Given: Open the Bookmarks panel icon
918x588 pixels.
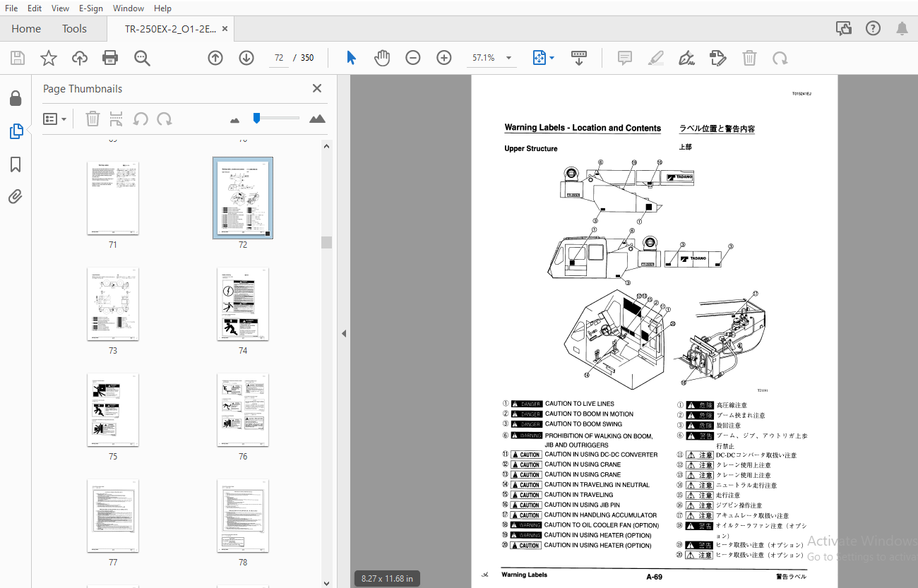Looking at the screenshot, I should click(x=16, y=164).
